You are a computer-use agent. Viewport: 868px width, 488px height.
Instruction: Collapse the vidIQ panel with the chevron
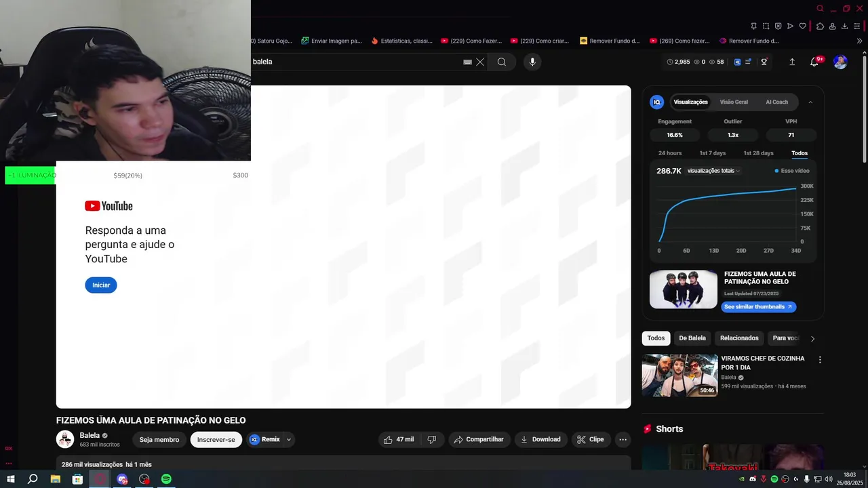click(810, 102)
